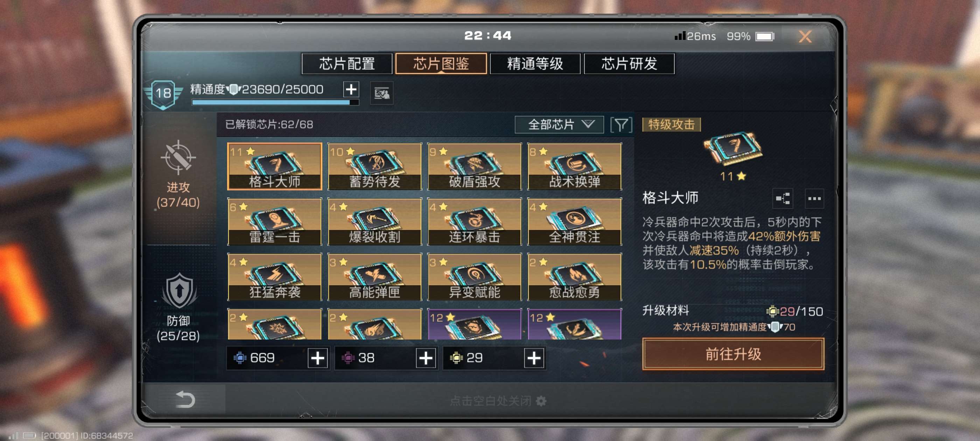980x441 pixels.
Task: Expand the 全部芯片 dropdown
Action: tap(559, 125)
